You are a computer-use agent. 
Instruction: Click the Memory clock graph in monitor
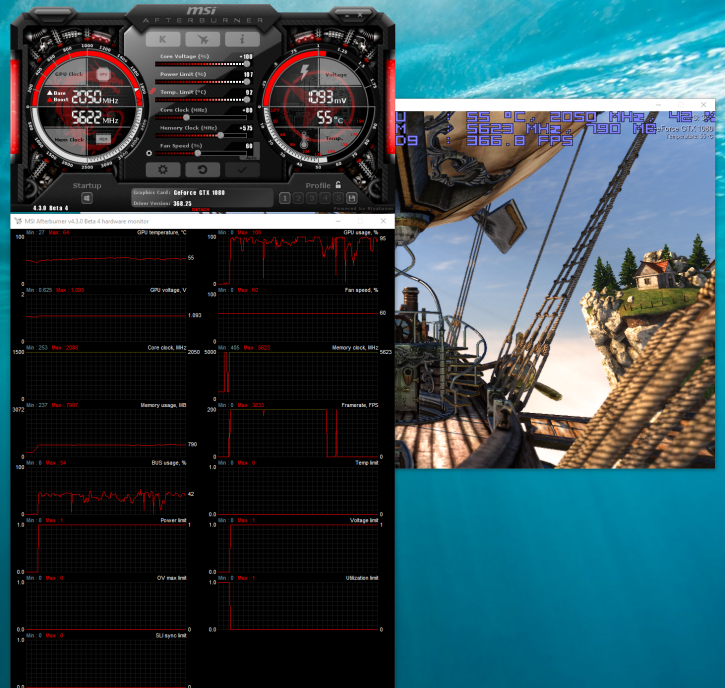298,375
